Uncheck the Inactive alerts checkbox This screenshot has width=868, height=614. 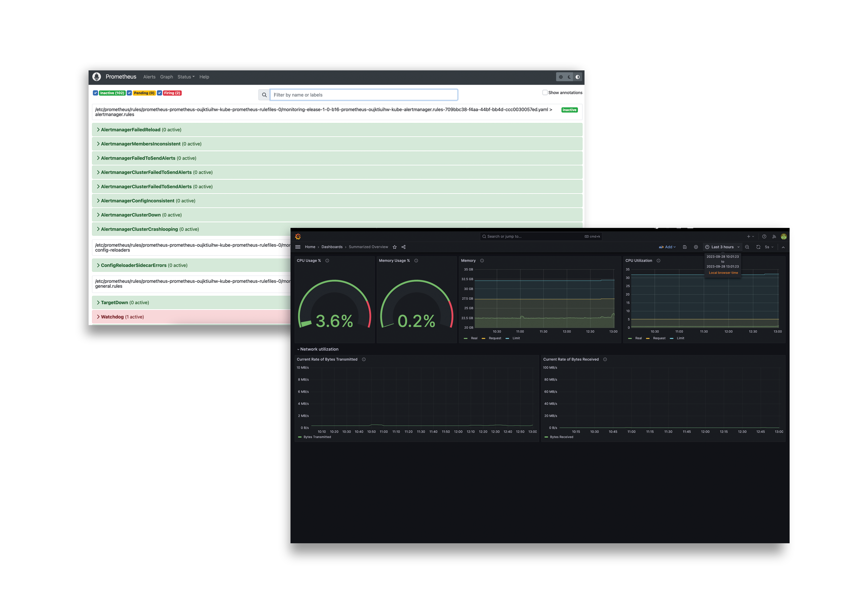pyautogui.click(x=96, y=93)
